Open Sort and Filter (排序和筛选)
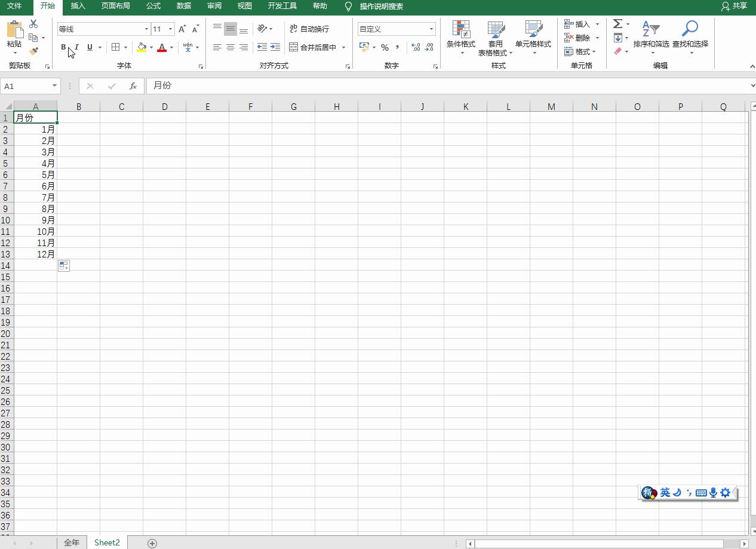Screen dimensions: 756x549 coord(651,36)
